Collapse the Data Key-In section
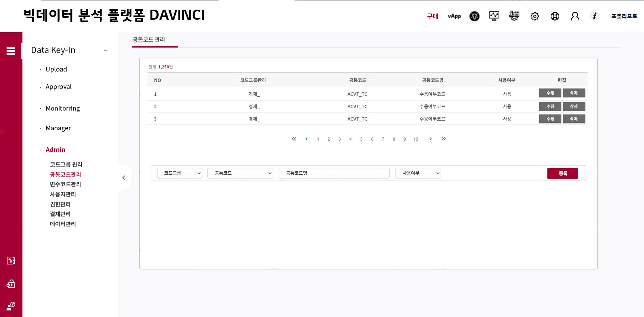 (105, 50)
